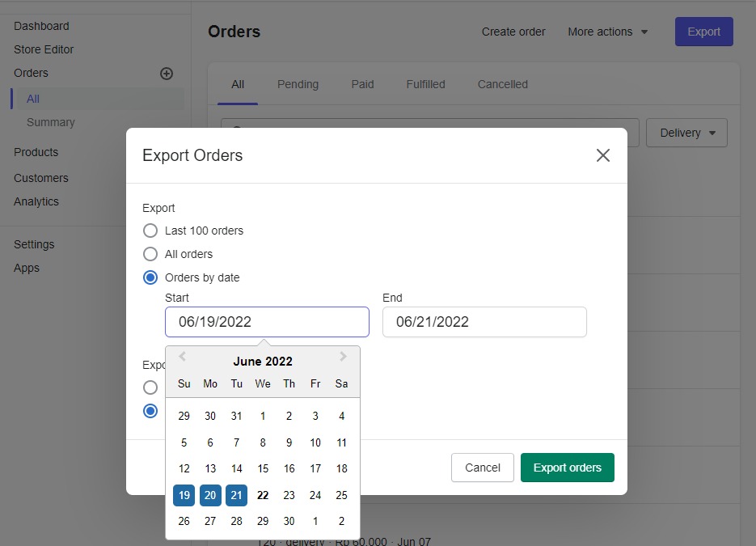Screen dimensions: 756x546
Task: Select today's date, June 22
Action: [x=263, y=495]
